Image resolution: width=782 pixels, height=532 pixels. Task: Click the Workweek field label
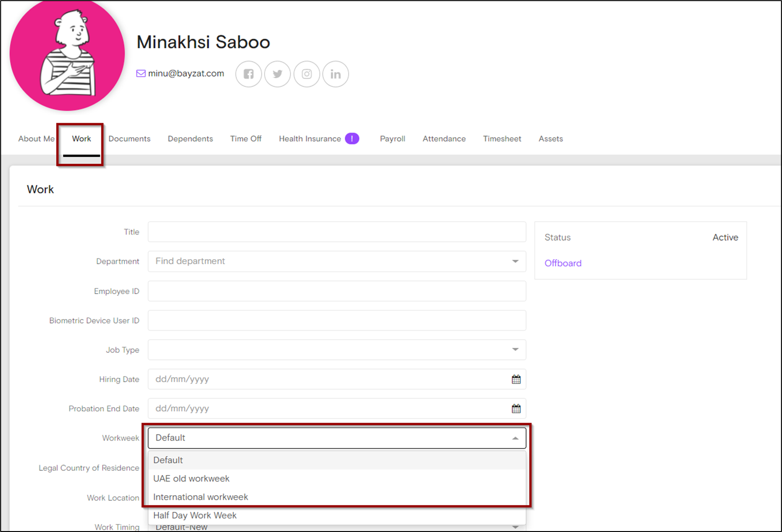[x=121, y=438]
